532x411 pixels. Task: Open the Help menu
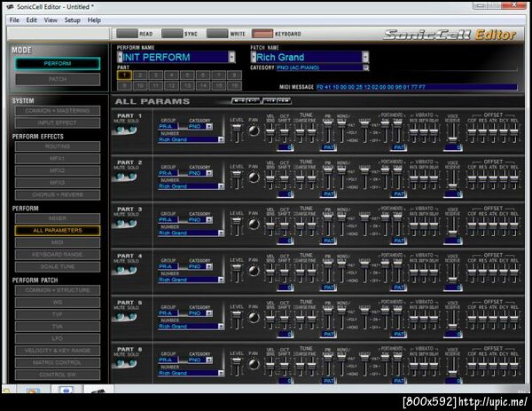click(x=94, y=20)
